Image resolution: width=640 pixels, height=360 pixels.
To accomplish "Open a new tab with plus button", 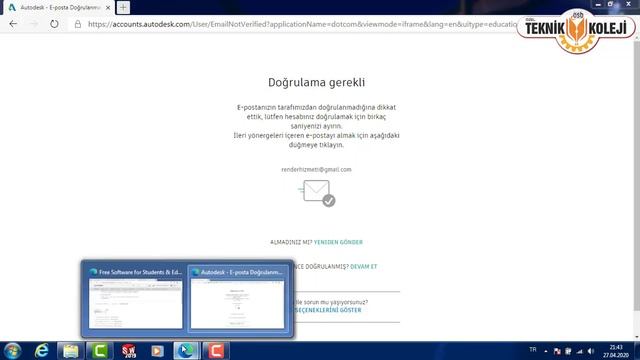I will [123, 7].
